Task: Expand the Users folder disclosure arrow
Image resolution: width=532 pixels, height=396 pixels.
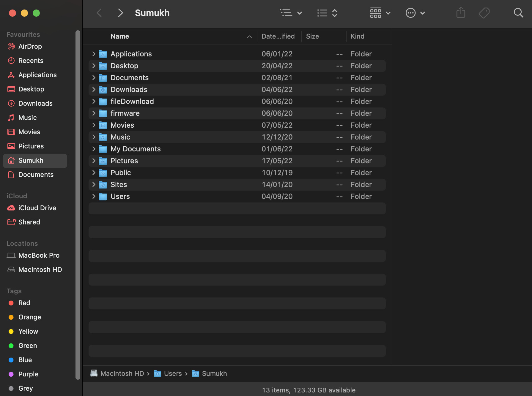Action: (94, 196)
